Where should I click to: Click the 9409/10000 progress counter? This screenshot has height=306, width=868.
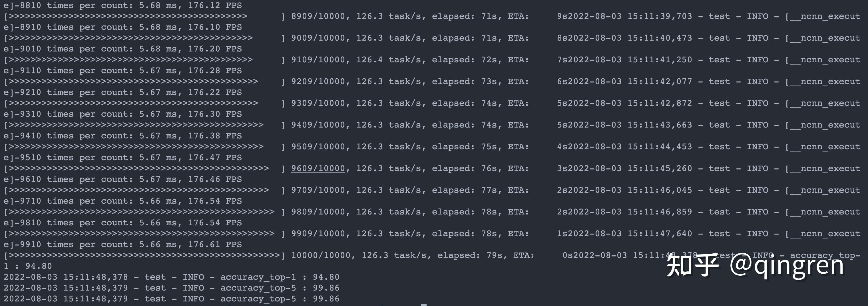[318, 125]
